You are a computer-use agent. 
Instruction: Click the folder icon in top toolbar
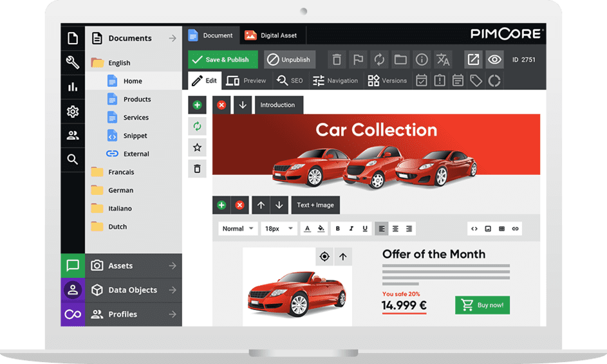point(400,60)
